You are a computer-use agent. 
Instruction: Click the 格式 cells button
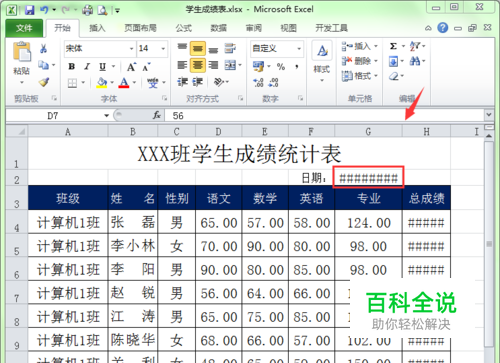click(x=359, y=76)
